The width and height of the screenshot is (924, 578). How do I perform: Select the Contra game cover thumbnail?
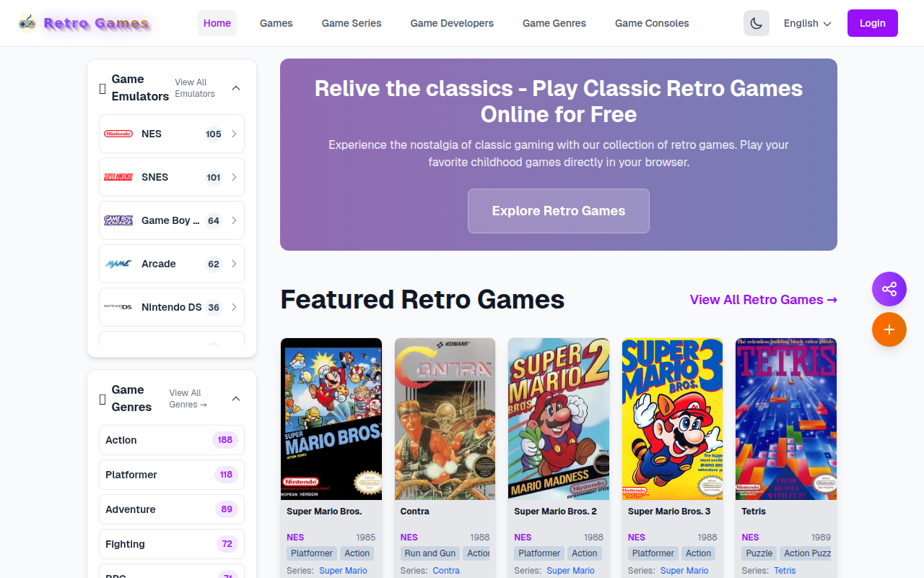(445, 419)
